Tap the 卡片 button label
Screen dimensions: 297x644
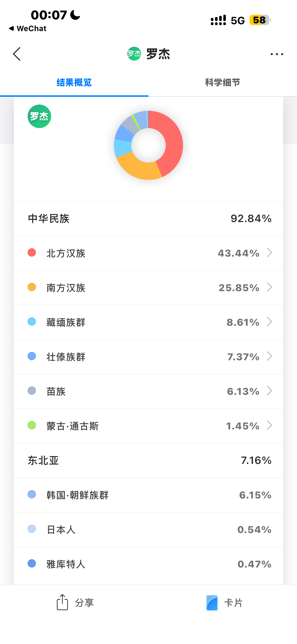point(233,603)
